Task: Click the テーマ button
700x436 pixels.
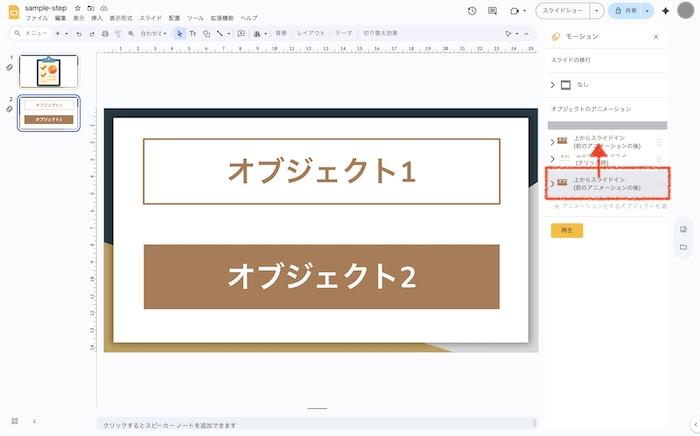Action: pyautogui.click(x=344, y=33)
